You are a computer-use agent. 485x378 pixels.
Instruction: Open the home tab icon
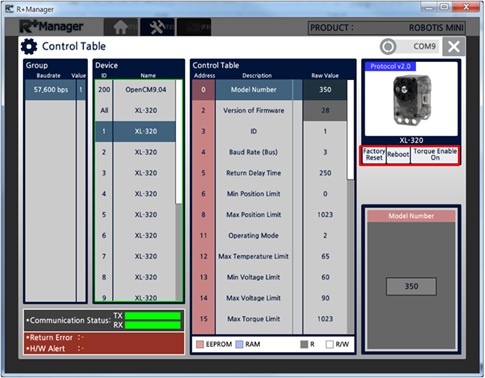click(121, 27)
